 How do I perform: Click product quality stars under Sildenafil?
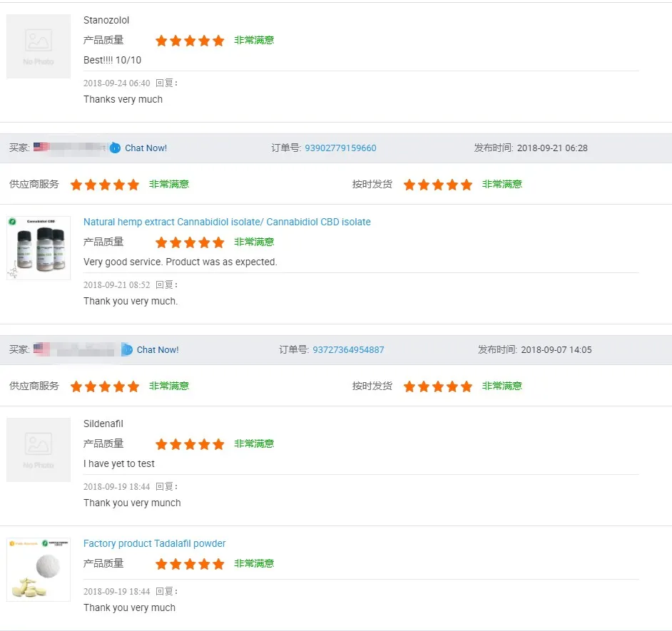click(190, 444)
